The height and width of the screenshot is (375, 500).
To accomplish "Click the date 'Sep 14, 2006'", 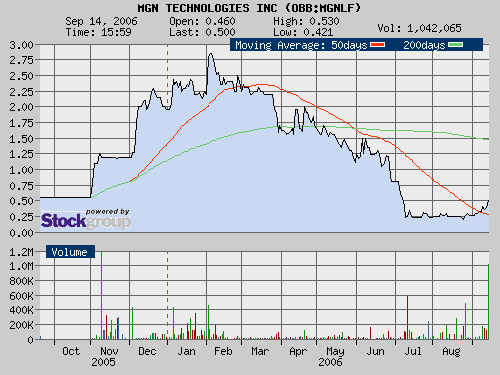I will point(101,21).
